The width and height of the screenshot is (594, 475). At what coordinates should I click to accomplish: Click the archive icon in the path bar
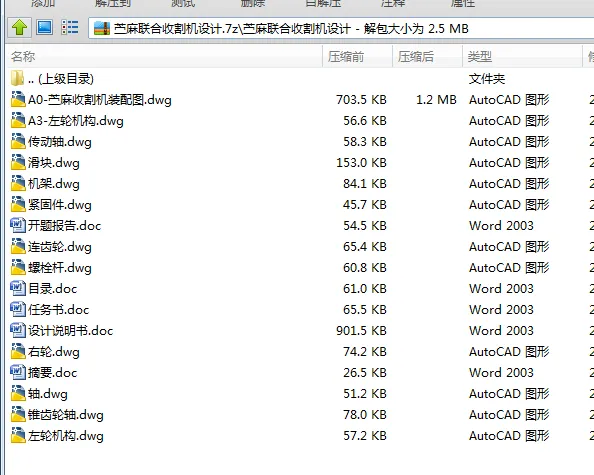[102, 28]
